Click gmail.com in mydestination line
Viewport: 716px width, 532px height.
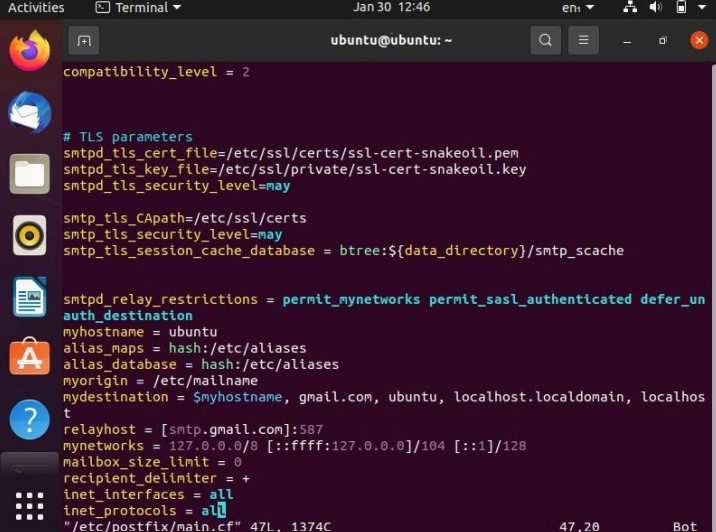click(335, 397)
